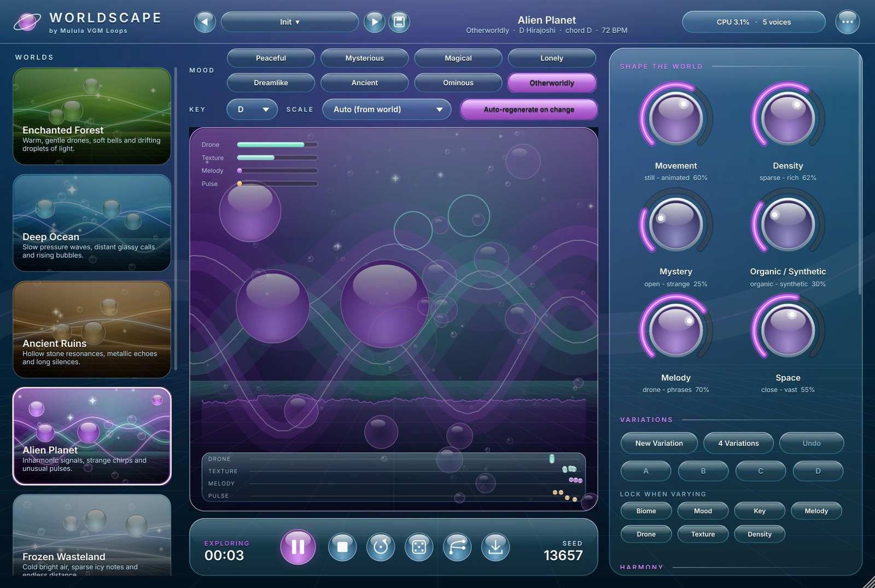Choose the Deep Ocean world
Viewport: 875px width, 588px height.
click(x=92, y=223)
